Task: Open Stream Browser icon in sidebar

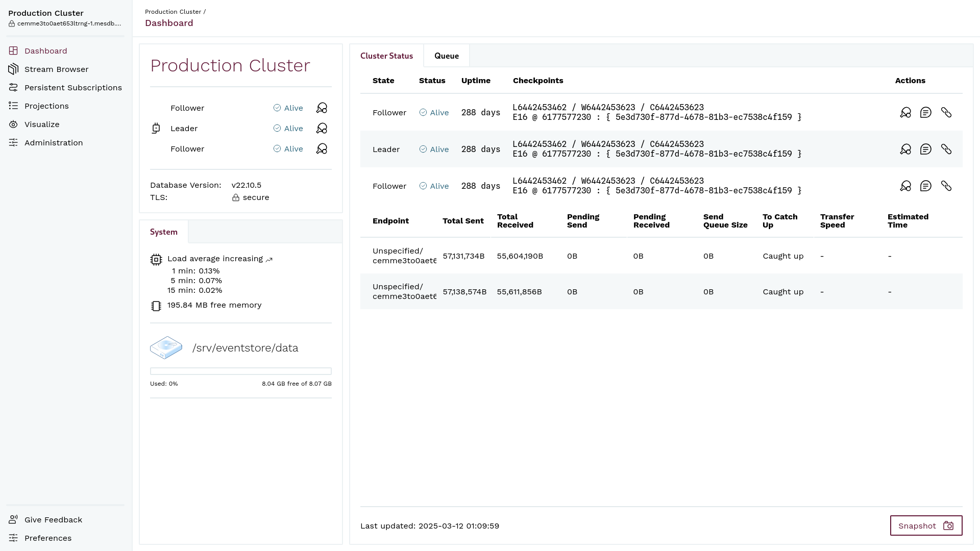Action: click(13, 69)
